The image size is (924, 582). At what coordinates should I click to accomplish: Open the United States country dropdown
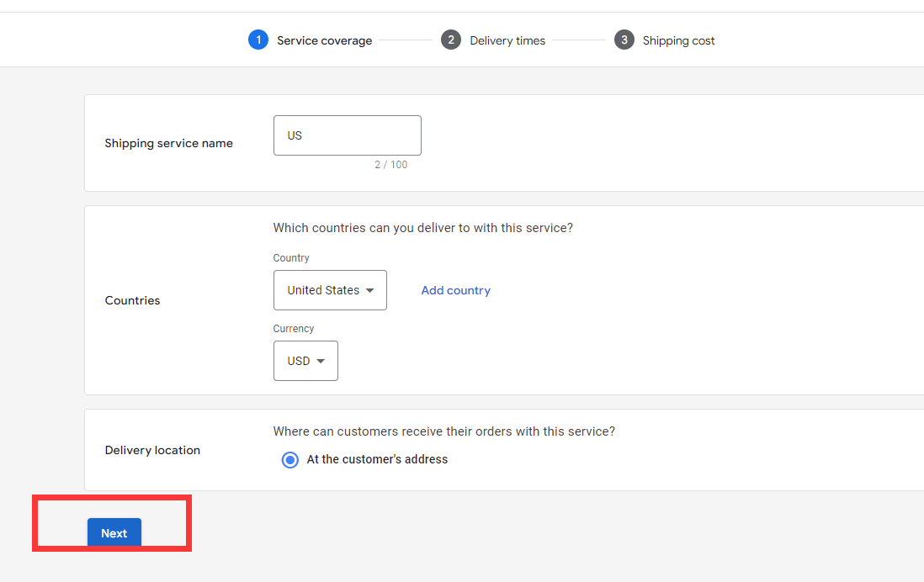[330, 289]
